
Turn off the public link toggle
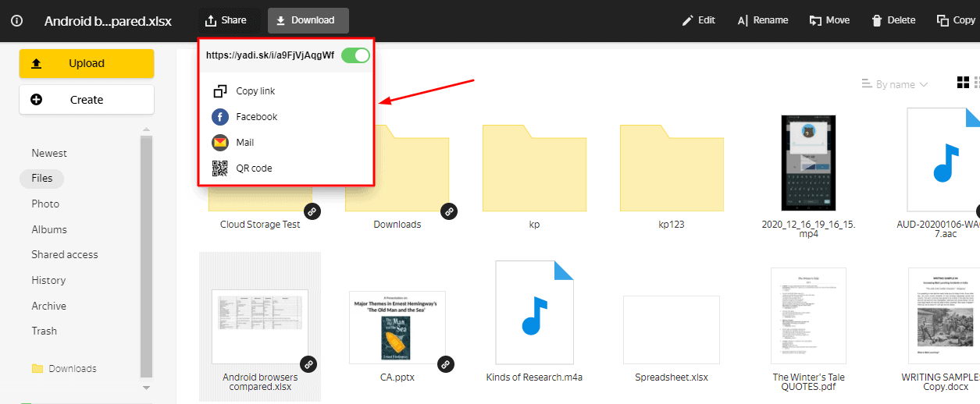(x=355, y=55)
